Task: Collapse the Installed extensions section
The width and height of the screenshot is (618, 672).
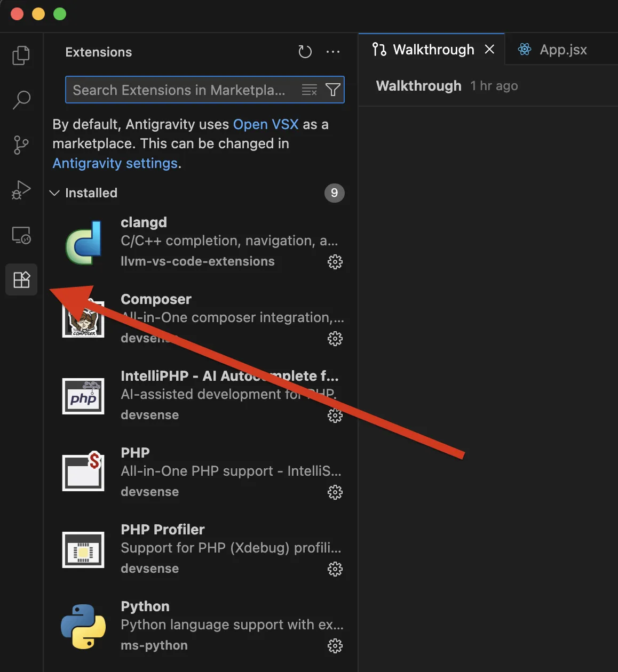Action: 54,193
